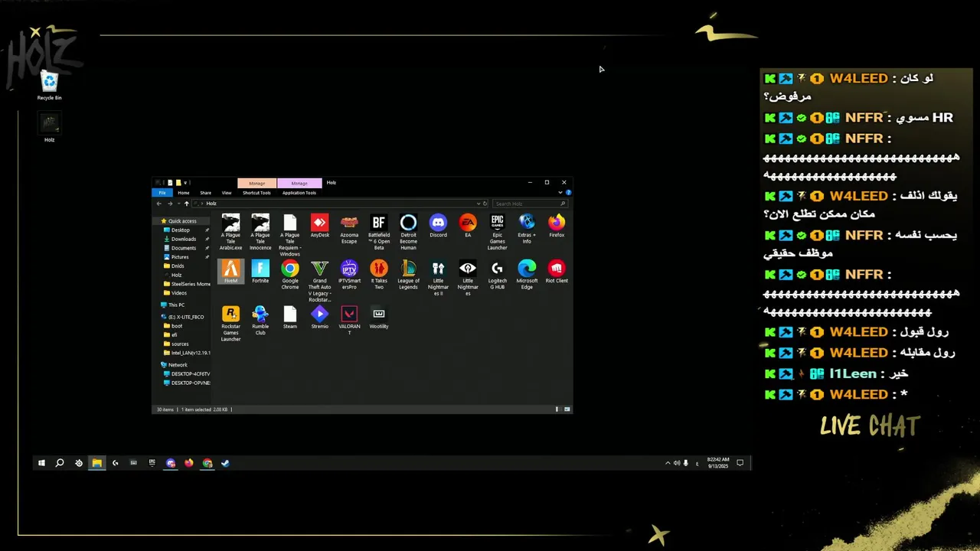
Task: Open the Application Tools tab
Action: [299, 193]
